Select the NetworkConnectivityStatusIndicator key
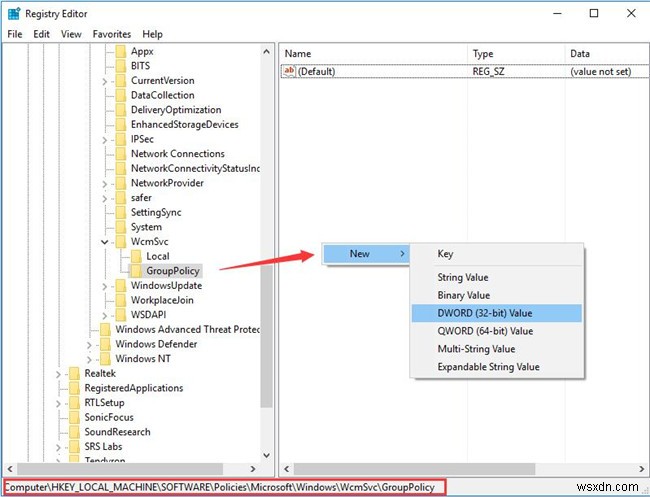This screenshot has width=650, height=497. (x=195, y=168)
